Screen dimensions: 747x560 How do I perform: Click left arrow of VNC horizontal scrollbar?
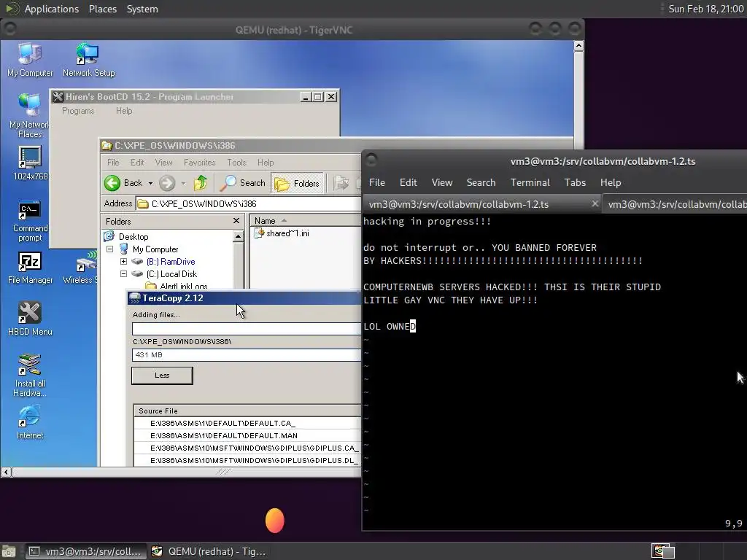point(6,472)
